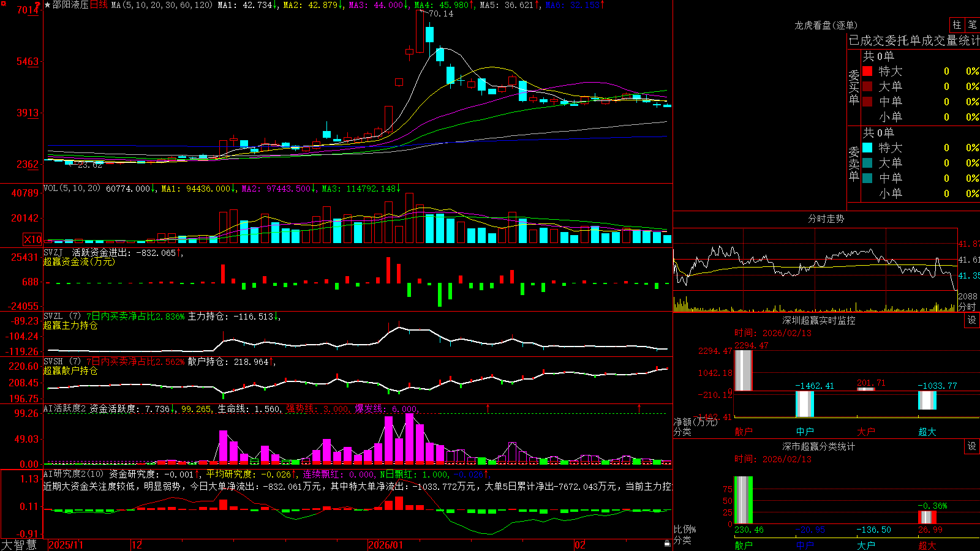Viewport: 980px width, 551px height.
Task: Click the 超赢资金流(万元) yellow label
Action: tap(79, 261)
